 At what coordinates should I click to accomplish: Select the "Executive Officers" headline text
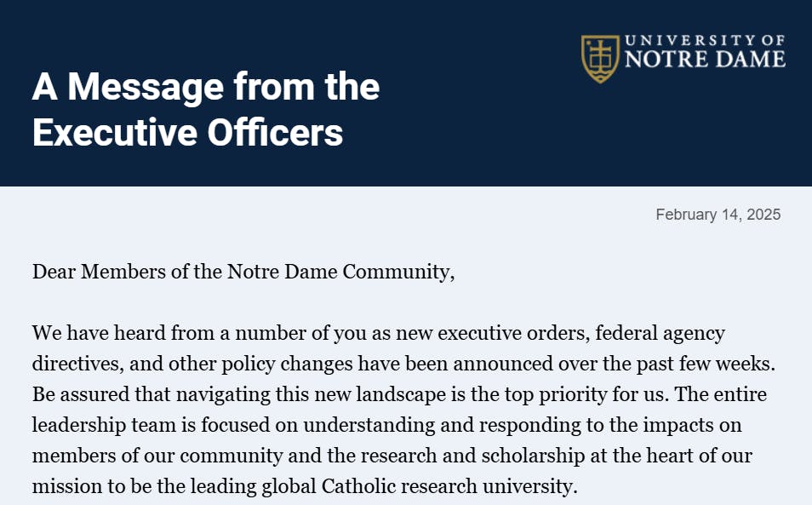pyautogui.click(x=187, y=133)
